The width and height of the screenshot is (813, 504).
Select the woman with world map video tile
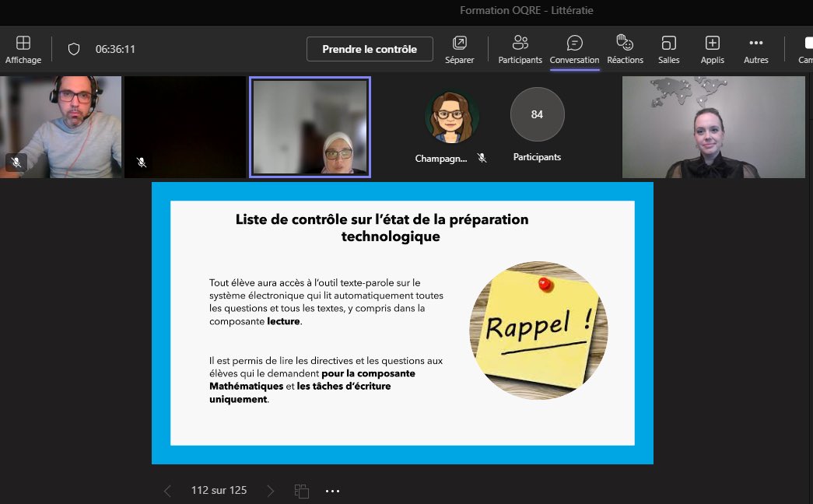click(713, 127)
